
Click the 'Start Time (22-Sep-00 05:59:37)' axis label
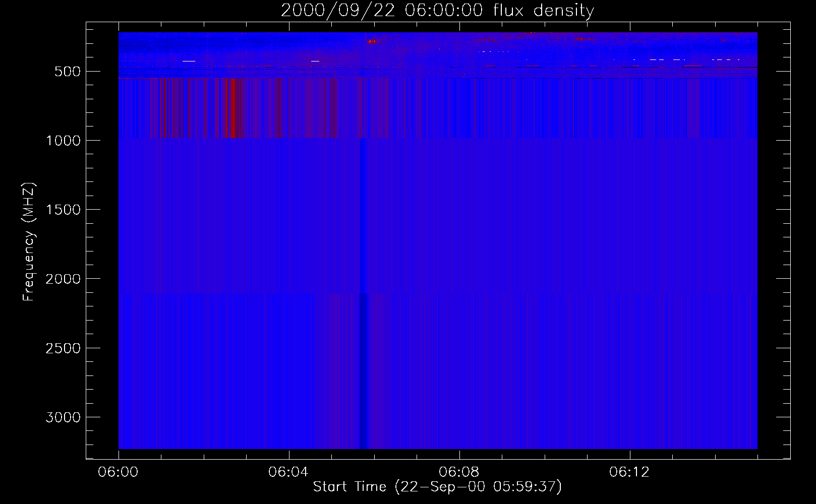tap(437, 487)
